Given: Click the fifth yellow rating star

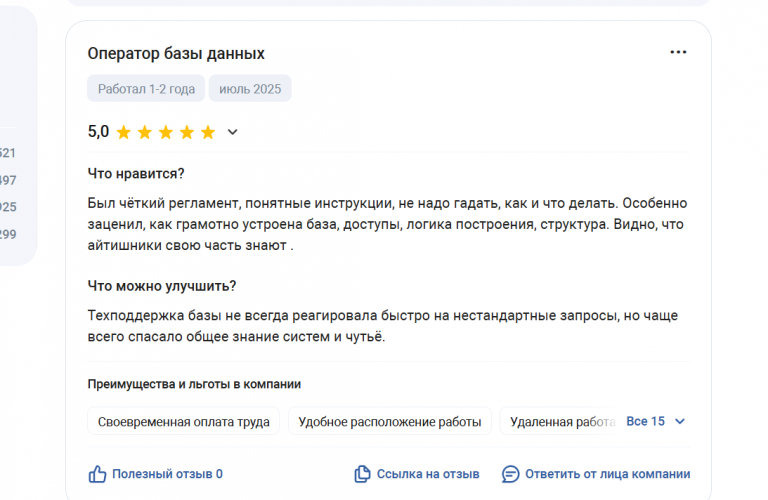Looking at the screenshot, I should [x=208, y=132].
